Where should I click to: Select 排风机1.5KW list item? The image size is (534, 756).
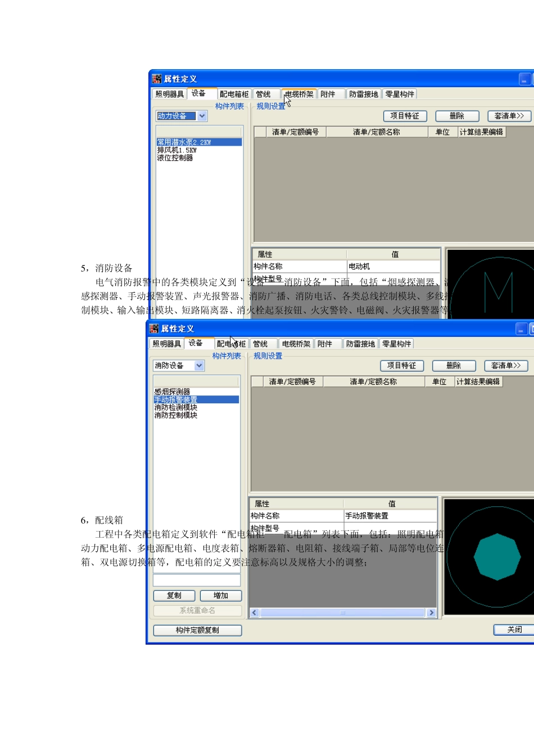(x=199, y=150)
